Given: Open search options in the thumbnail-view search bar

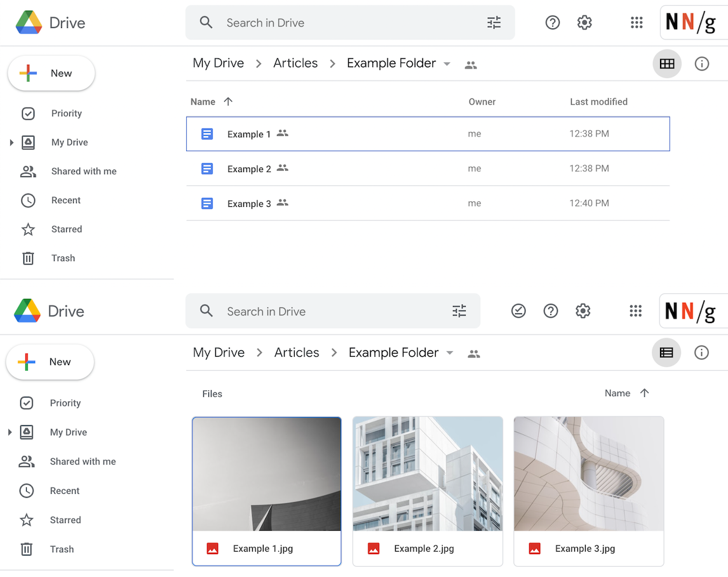Looking at the screenshot, I should pyautogui.click(x=459, y=311).
